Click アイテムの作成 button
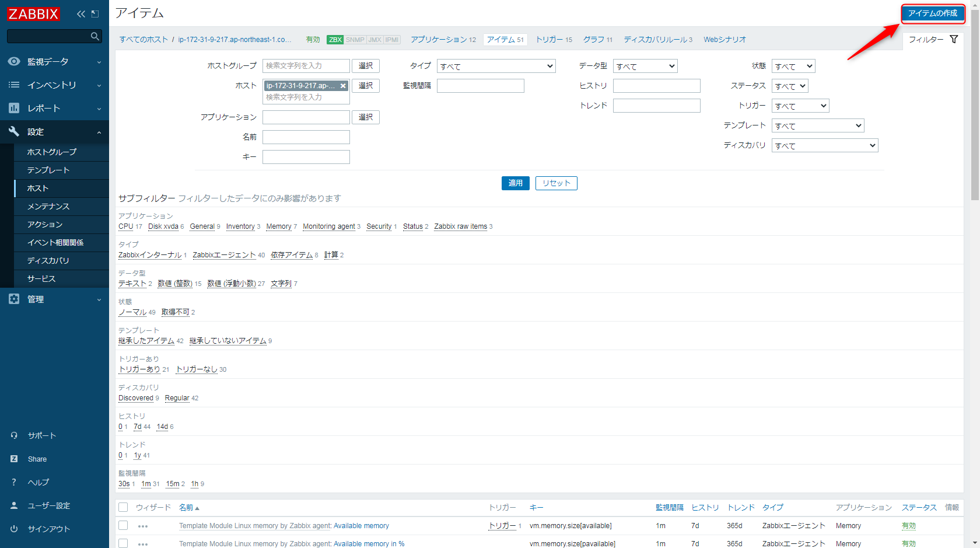 tap(932, 13)
